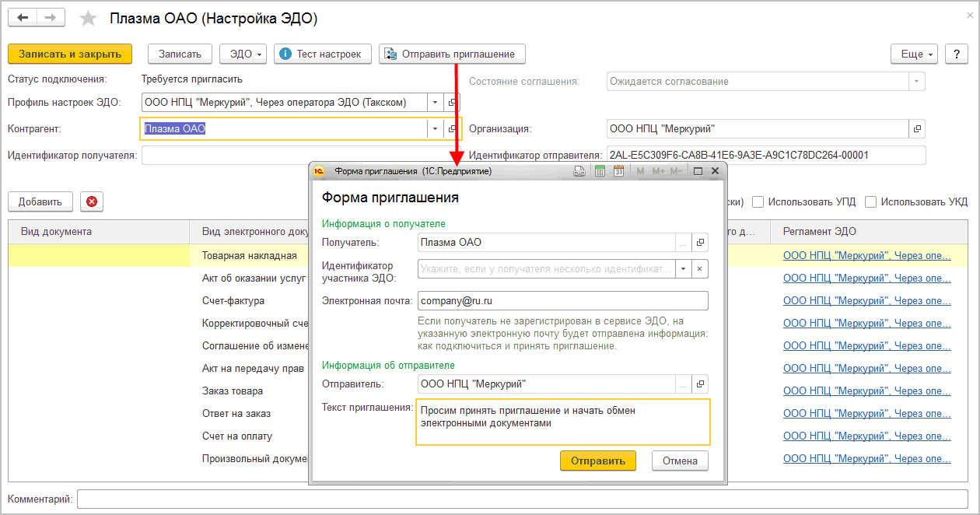This screenshot has height=515, width=980.
Task: Click Отмена in the invitation dialog
Action: pyautogui.click(x=680, y=461)
